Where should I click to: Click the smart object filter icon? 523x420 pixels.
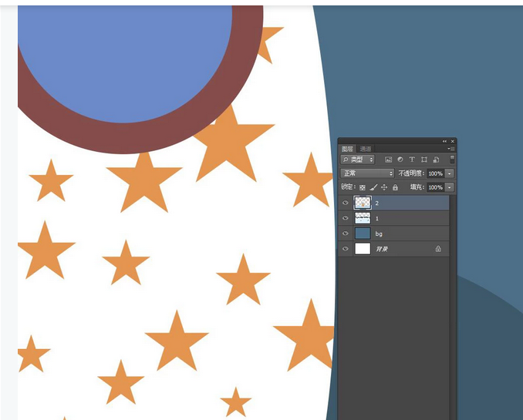click(x=436, y=160)
